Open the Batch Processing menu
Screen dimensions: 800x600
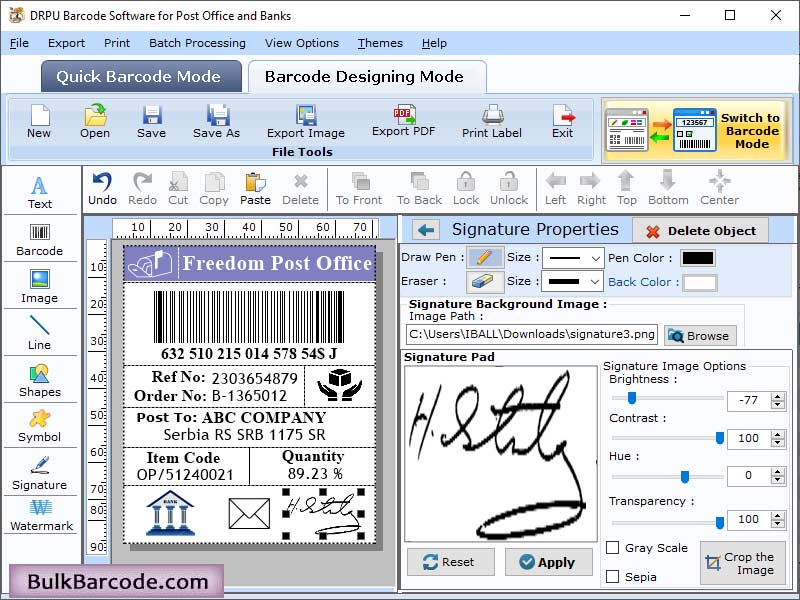(x=197, y=43)
